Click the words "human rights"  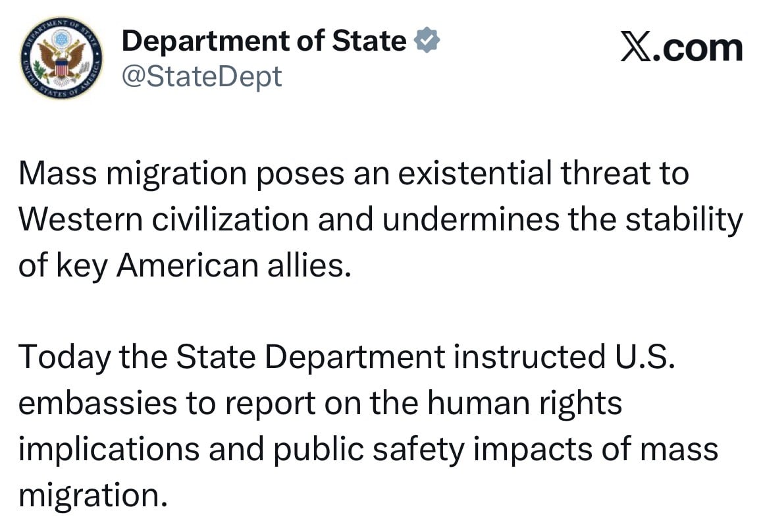pos(525,402)
